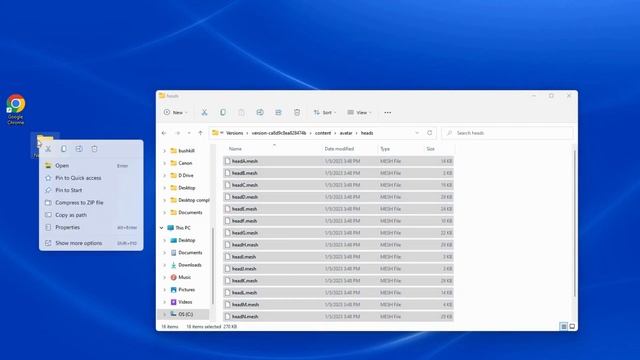
Task: Select the headG.mesh file
Action: click(x=338, y=233)
